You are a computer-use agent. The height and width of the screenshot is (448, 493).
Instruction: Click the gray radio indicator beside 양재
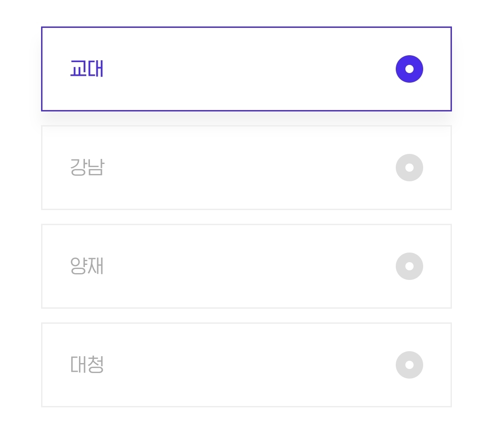[409, 266]
